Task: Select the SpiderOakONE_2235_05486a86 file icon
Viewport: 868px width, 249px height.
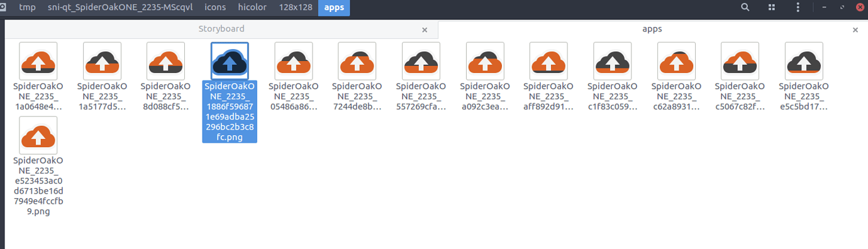Action: [x=293, y=61]
